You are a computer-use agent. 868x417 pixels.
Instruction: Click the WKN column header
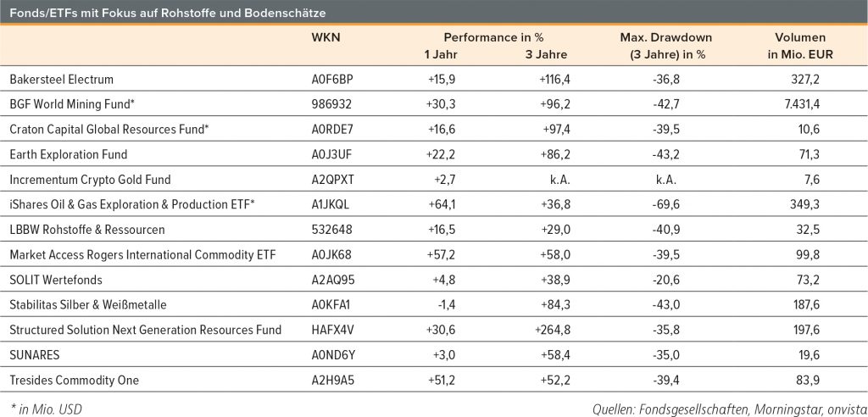click(x=325, y=38)
